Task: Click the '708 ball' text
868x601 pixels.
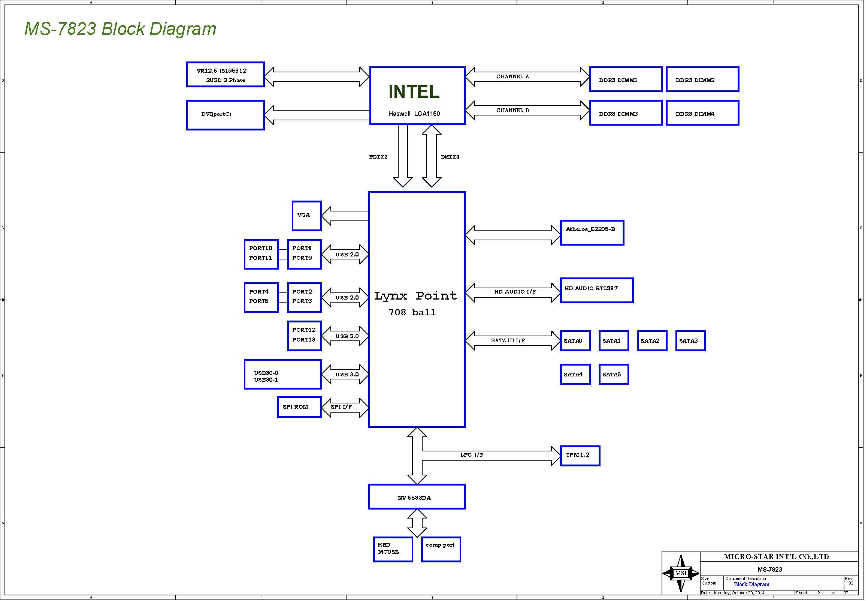Action: 412,312
